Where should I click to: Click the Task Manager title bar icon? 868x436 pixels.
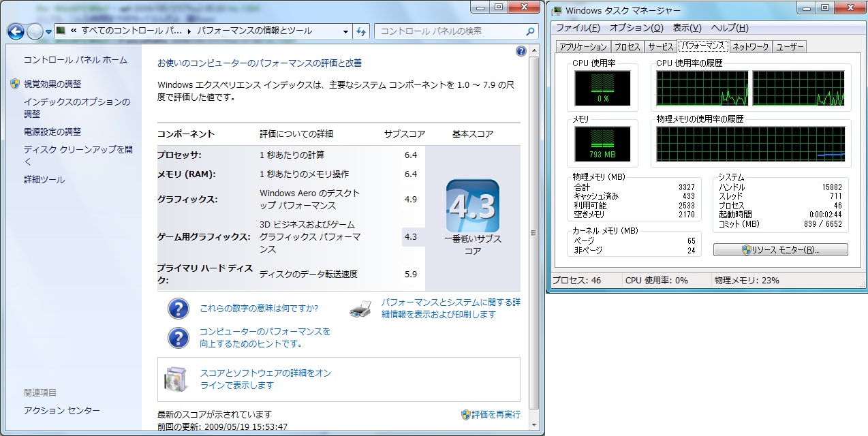557,10
